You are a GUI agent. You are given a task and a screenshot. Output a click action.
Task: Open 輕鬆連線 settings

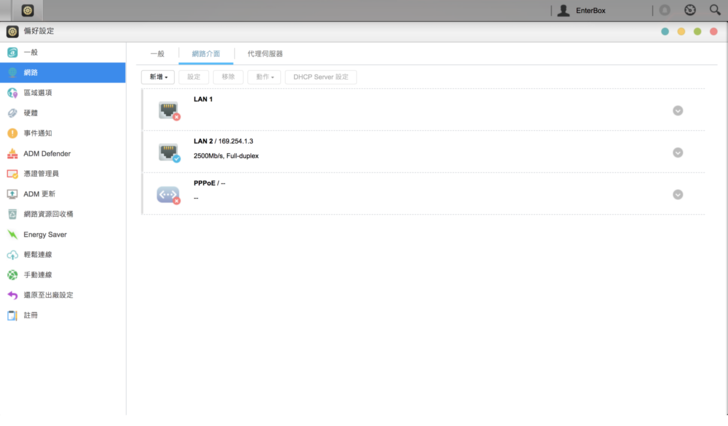pos(63,254)
